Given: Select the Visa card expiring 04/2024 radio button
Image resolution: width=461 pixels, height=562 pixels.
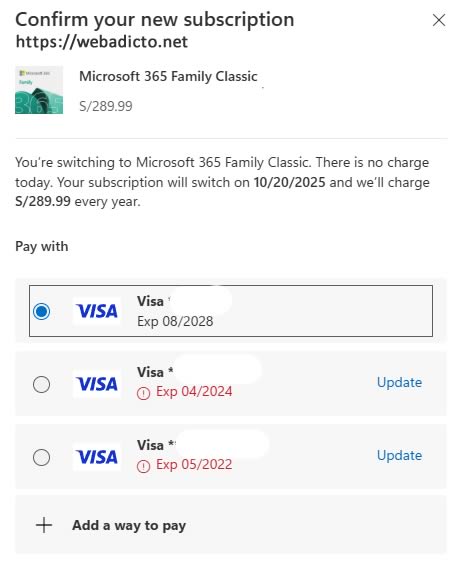Looking at the screenshot, I should (42, 384).
